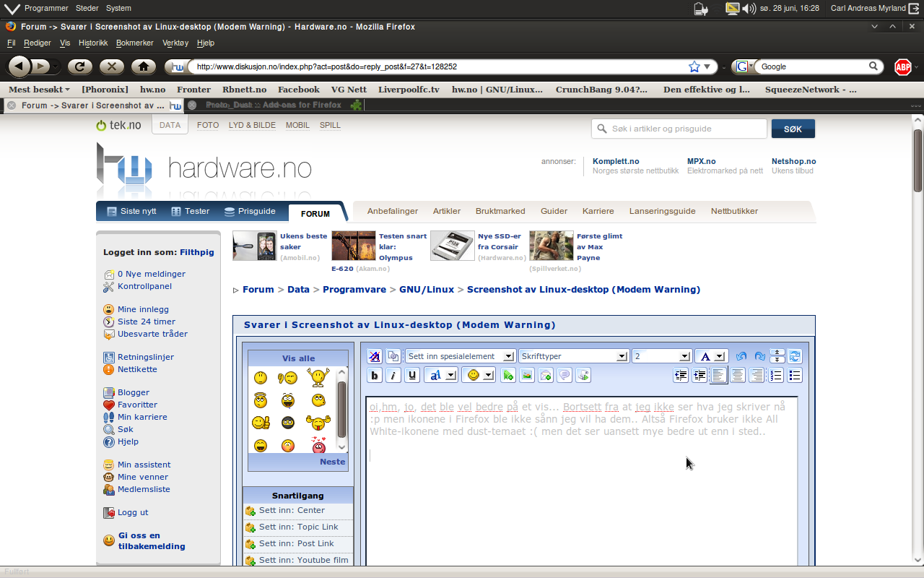
Task: Toggle underline formatting in post editor
Action: tap(412, 375)
